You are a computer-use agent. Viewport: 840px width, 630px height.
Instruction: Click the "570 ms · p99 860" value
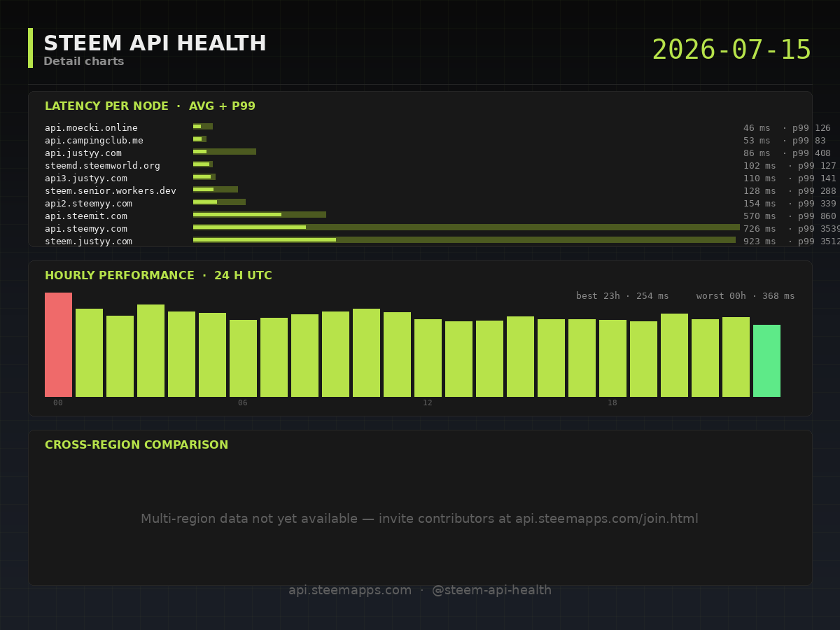click(790, 216)
